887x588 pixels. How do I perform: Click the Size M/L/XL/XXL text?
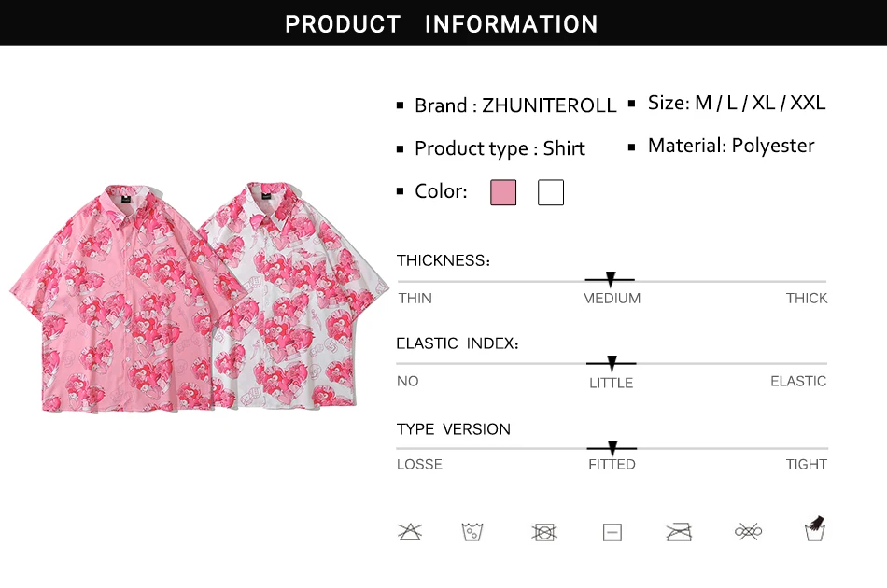(737, 103)
